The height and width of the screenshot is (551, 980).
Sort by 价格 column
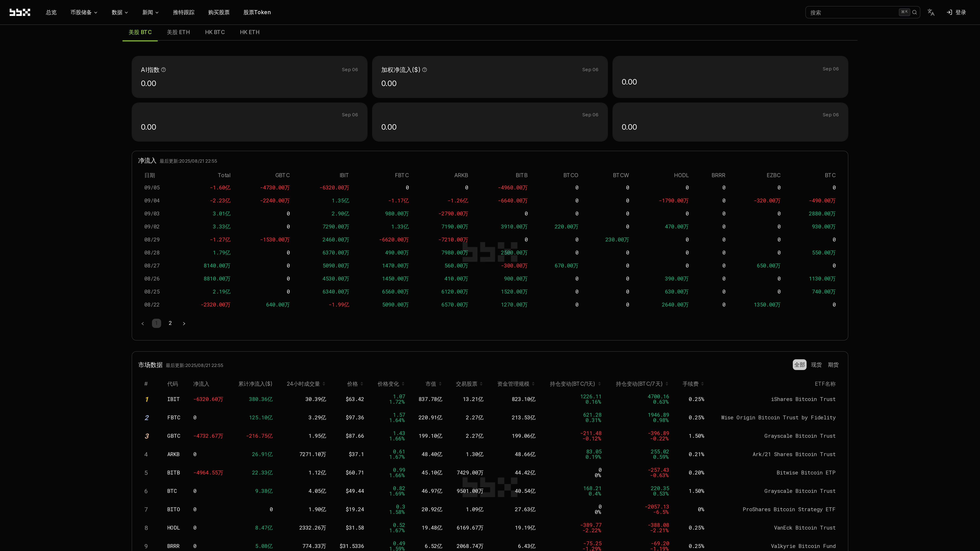coord(361,384)
